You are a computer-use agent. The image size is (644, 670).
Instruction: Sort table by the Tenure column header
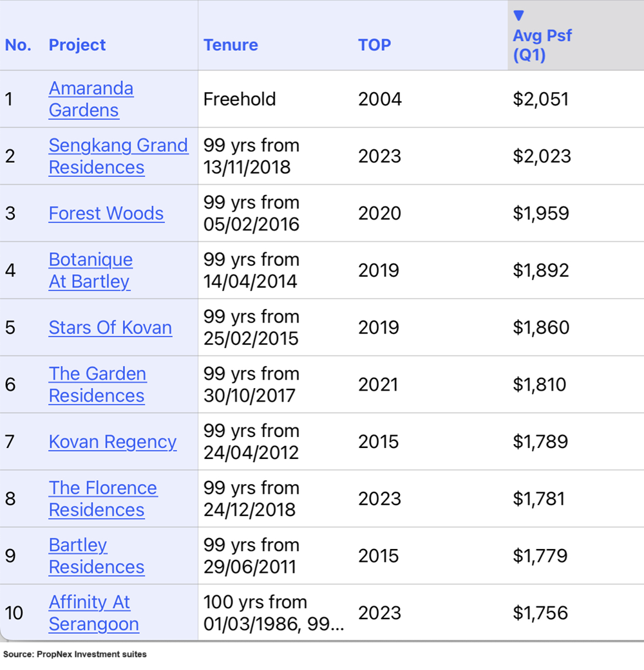tap(231, 45)
